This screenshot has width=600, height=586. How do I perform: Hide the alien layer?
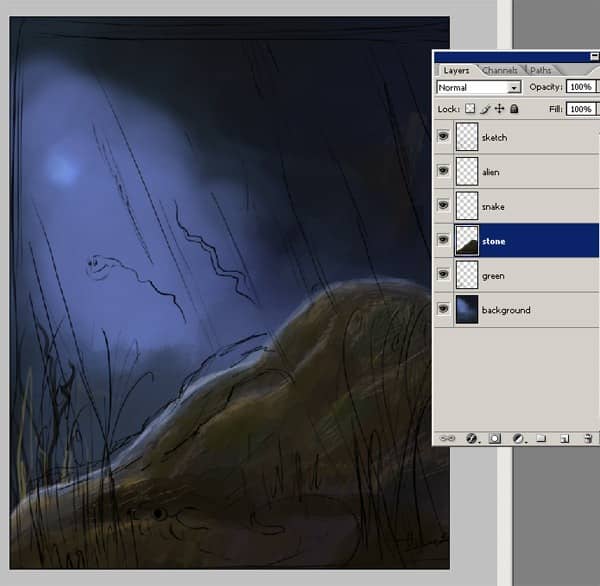(443, 170)
